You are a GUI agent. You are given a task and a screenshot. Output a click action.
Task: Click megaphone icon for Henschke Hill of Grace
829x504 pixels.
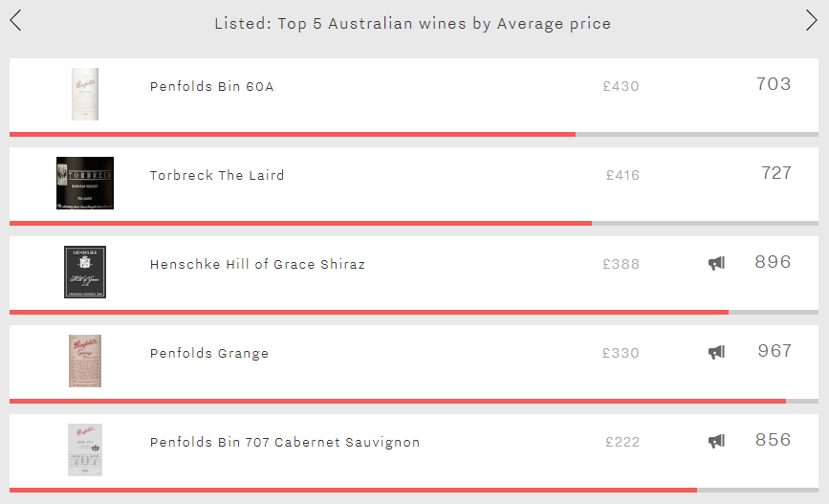tap(716, 263)
